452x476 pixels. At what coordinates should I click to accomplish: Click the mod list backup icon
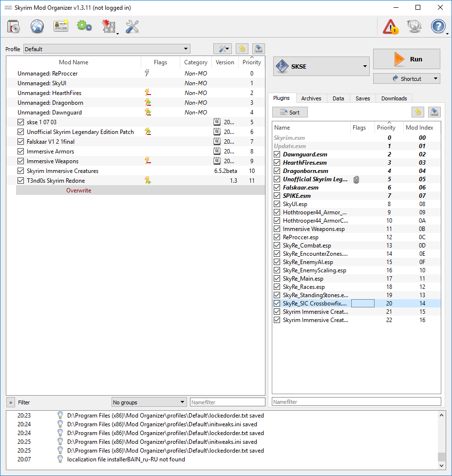click(x=259, y=49)
